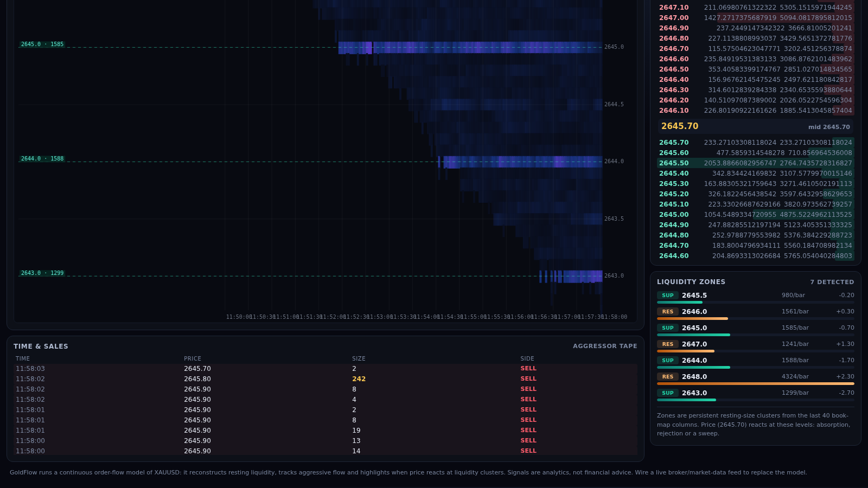Select the SUP 2645.5 liquidity zone
The image size is (868, 488).
click(756, 298)
